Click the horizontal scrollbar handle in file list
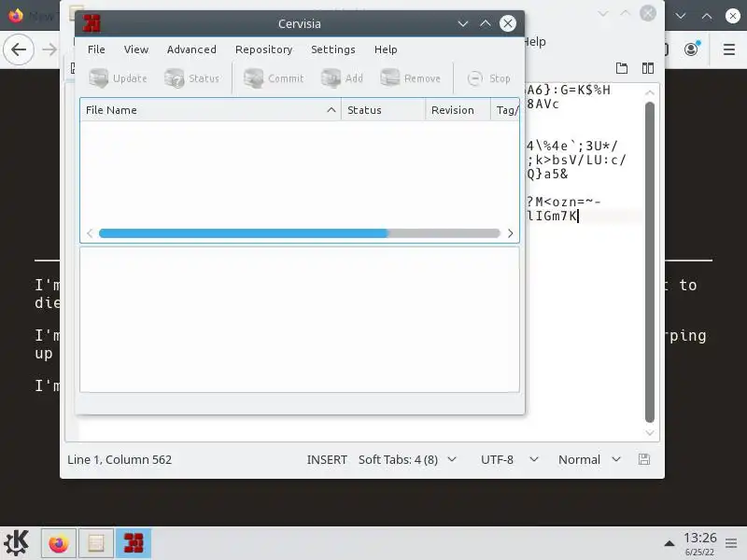Viewport: 747px width, 560px height. pos(244,233)
